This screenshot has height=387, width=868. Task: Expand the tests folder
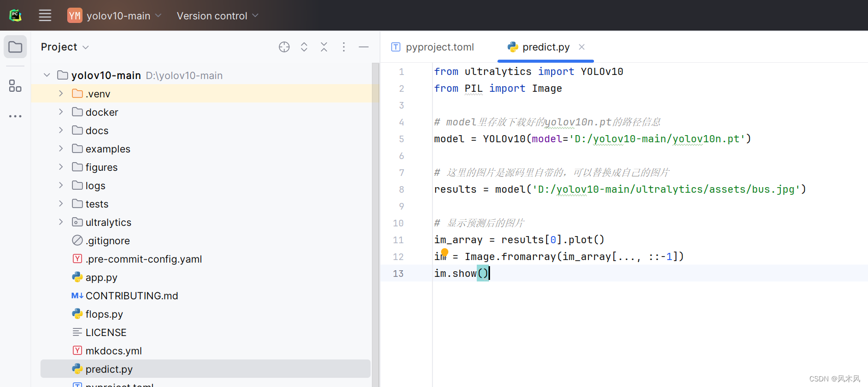pos(61,204)
